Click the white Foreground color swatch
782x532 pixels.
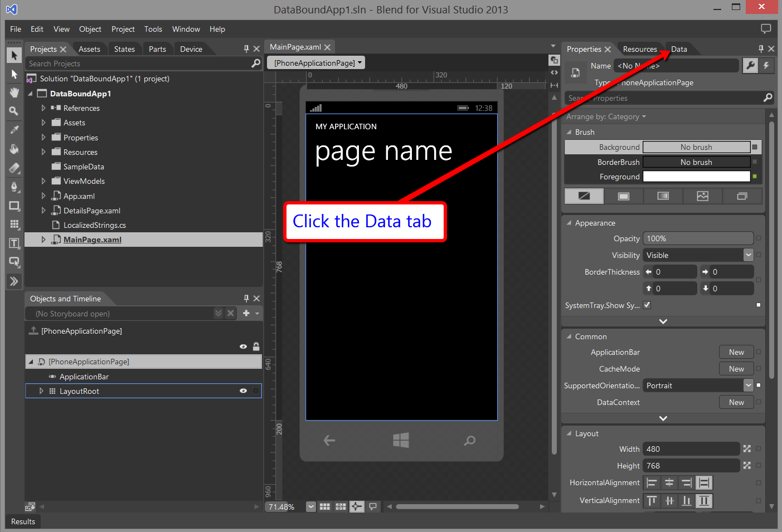pyautogui.click(x=696, y=177)
